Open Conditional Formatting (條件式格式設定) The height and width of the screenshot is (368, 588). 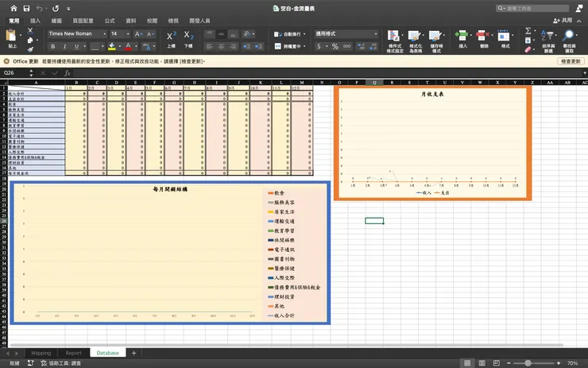point(395,37)
